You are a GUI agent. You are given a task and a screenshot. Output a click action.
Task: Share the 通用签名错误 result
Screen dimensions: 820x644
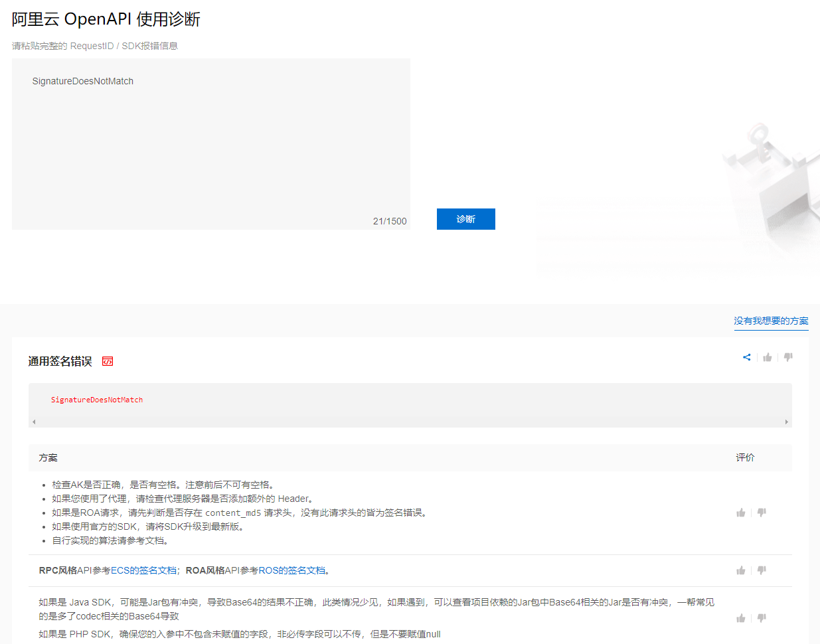(747, 357)
